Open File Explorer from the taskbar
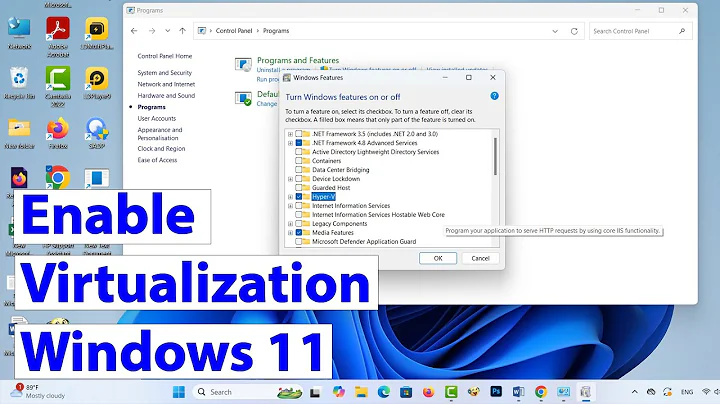720x404 pixels. click(361, 392)
